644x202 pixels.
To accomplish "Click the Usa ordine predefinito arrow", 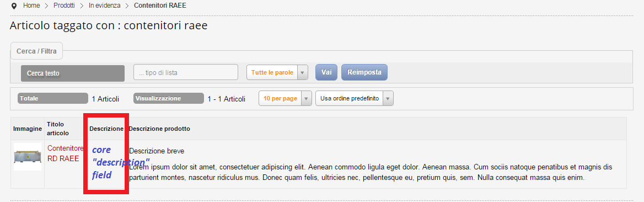I will point(388,99).
